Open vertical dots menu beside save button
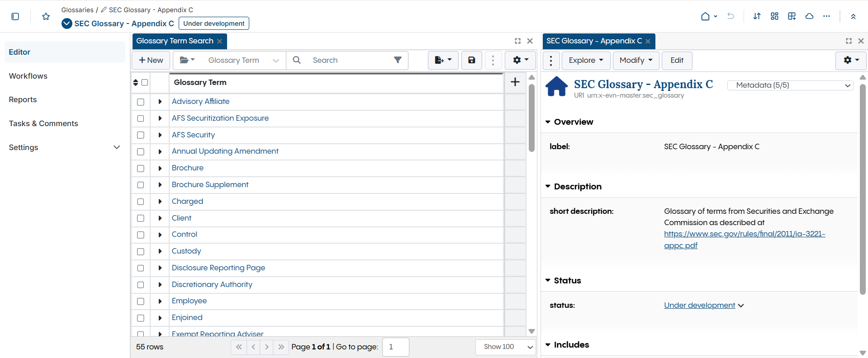This screenshot has height=358, width=868. (493, 60)
